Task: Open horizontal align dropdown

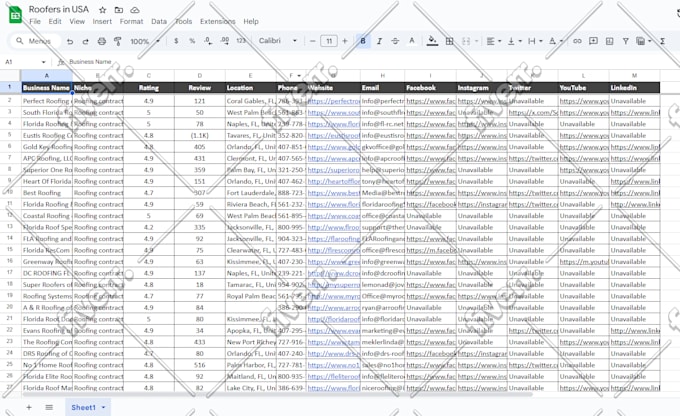Action: click(494, 41)
